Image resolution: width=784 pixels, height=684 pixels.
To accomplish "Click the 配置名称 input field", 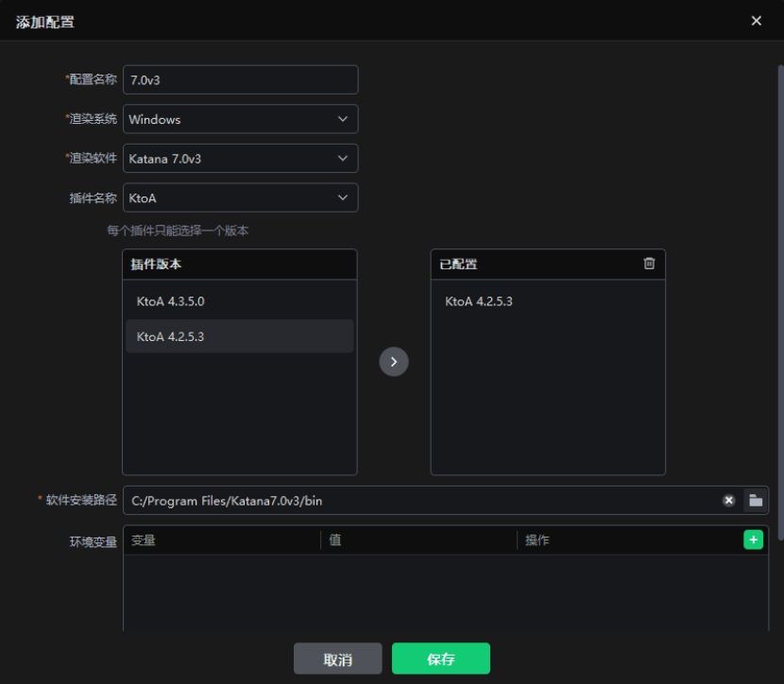I will 241,79.
